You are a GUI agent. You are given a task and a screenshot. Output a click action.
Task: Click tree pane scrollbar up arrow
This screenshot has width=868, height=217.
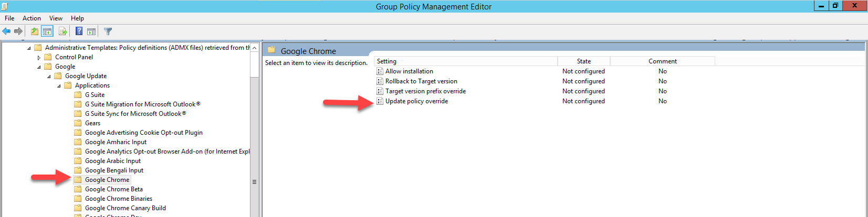[x=255, y=48]
